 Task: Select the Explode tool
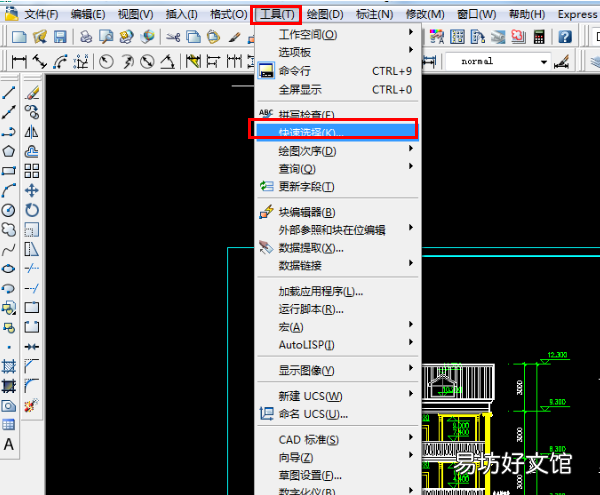pos(32,405)
